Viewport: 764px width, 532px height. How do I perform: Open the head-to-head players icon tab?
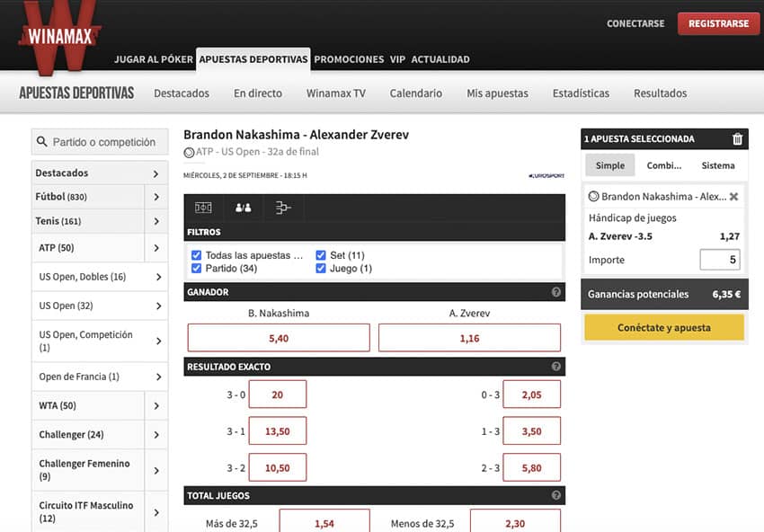244,208
